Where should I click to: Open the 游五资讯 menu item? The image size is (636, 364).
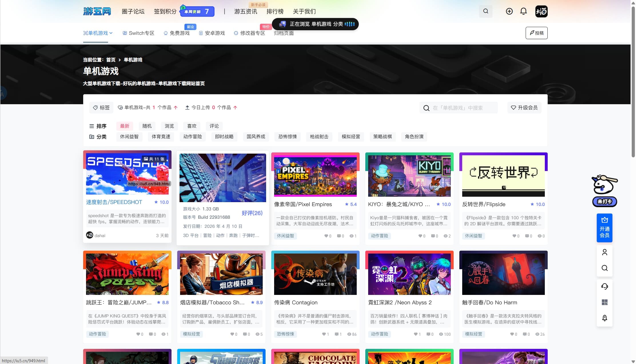246,11
